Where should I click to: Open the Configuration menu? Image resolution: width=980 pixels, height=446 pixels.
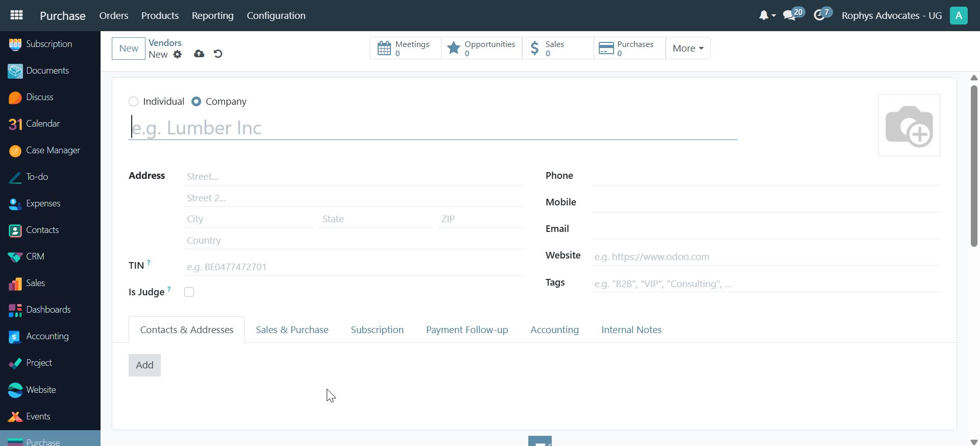tap(276, 15)
